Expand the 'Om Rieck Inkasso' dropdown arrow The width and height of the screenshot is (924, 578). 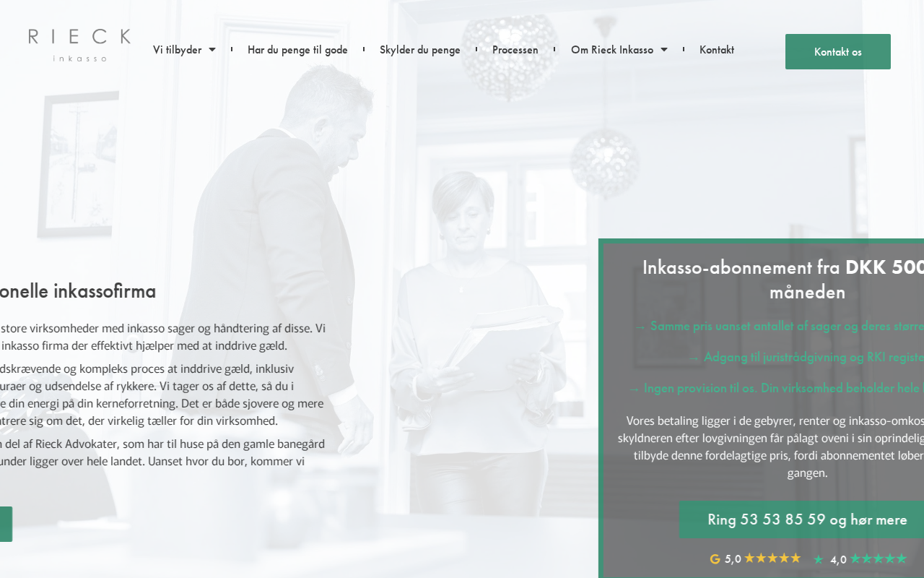point(664,50)
